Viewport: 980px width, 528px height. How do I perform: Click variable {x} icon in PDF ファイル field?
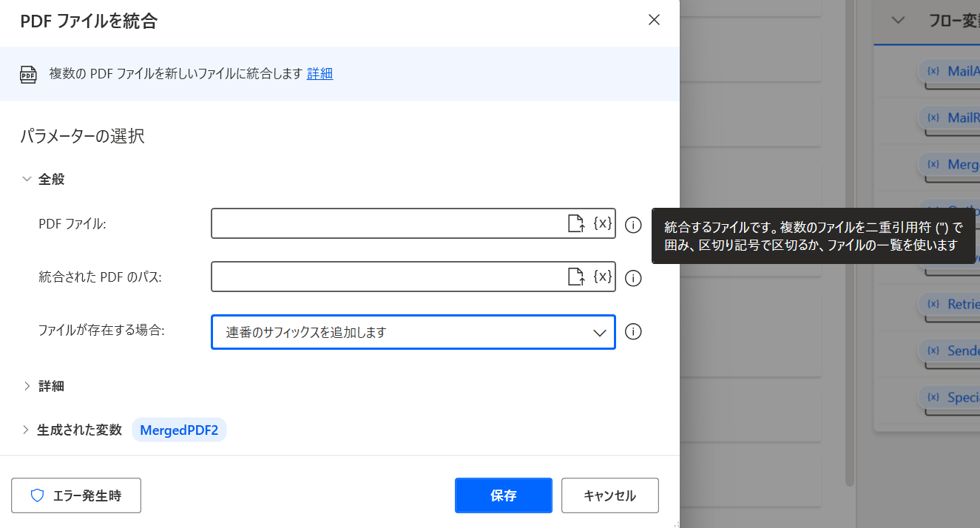pyautogui.click(x=603, y=223)
